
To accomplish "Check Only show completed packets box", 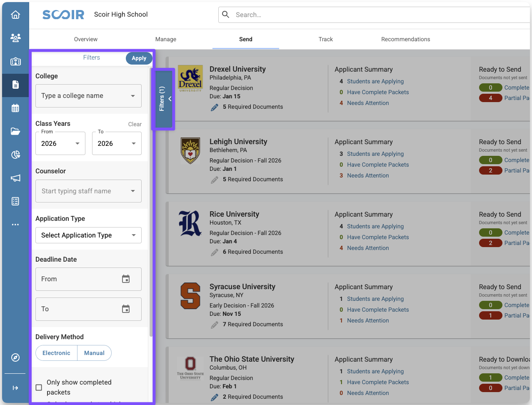I will click(x=39, y=387).
